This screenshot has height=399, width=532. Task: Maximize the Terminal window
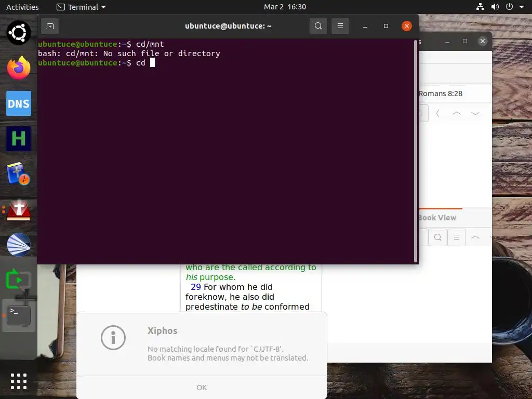[386, 26]
